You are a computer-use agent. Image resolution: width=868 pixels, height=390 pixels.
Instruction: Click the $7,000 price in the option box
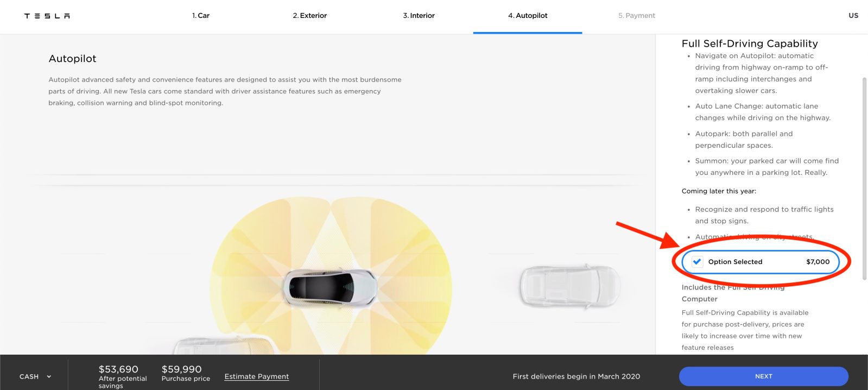[818, 262]
